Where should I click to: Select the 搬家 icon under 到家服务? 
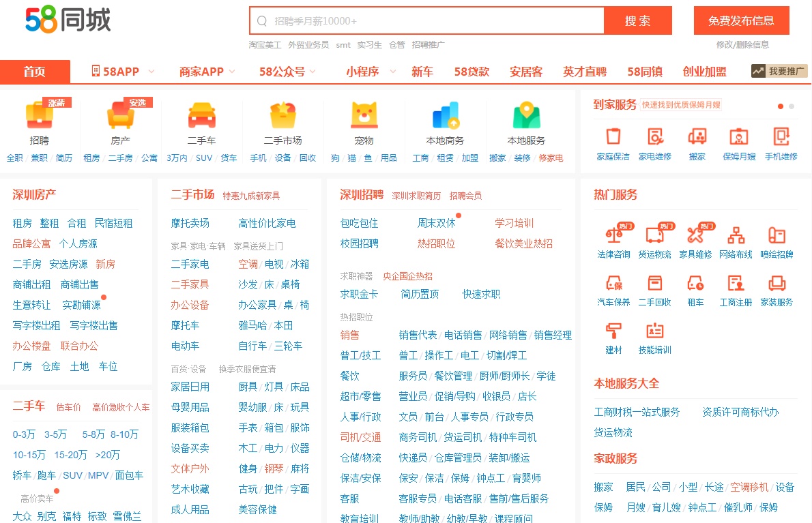point(697,136)
